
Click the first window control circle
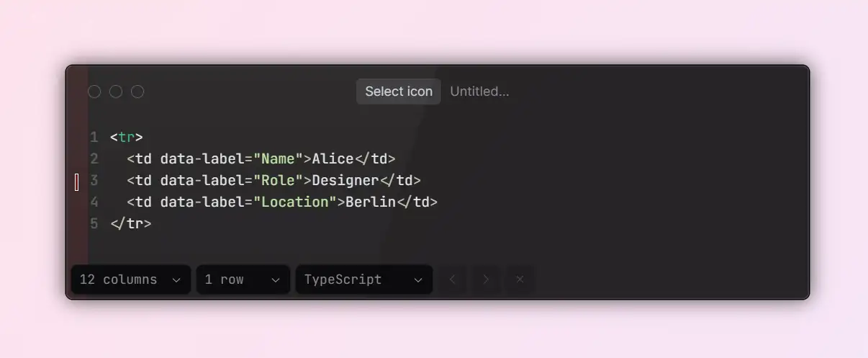[x=94, y=91]
